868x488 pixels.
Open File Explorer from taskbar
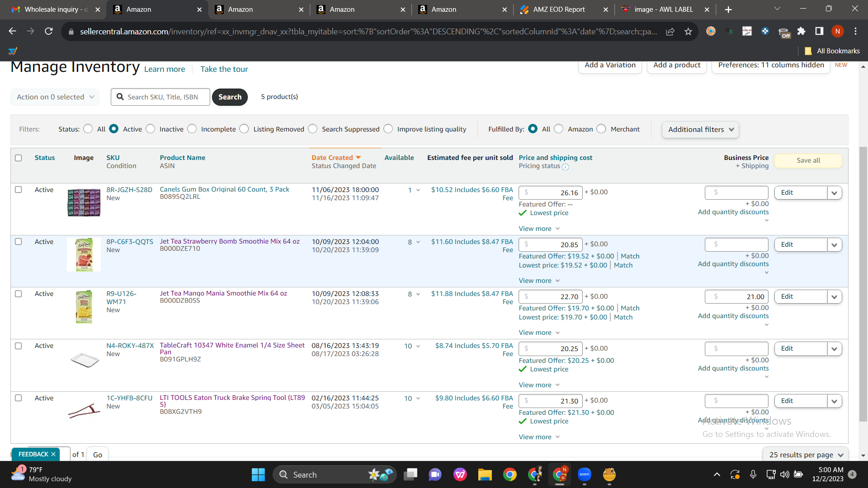[485, 474]
